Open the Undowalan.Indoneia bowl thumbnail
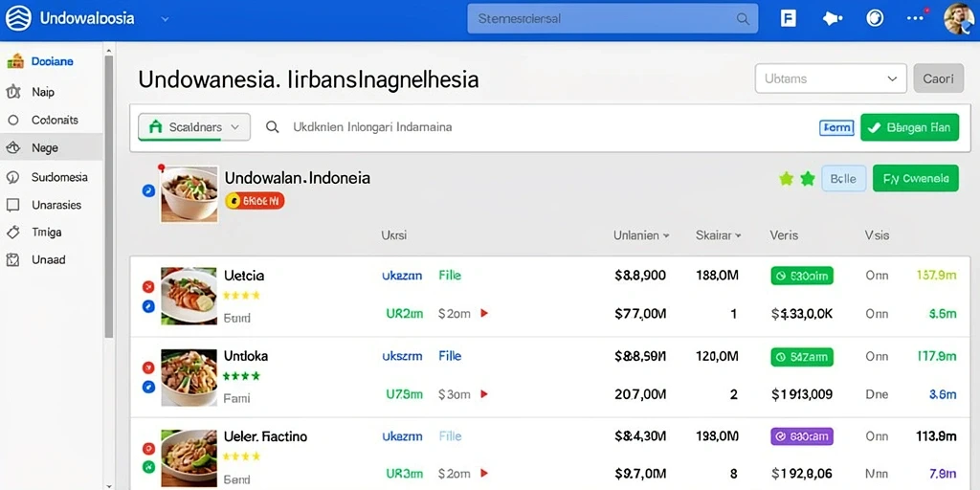 pos(189,193)
